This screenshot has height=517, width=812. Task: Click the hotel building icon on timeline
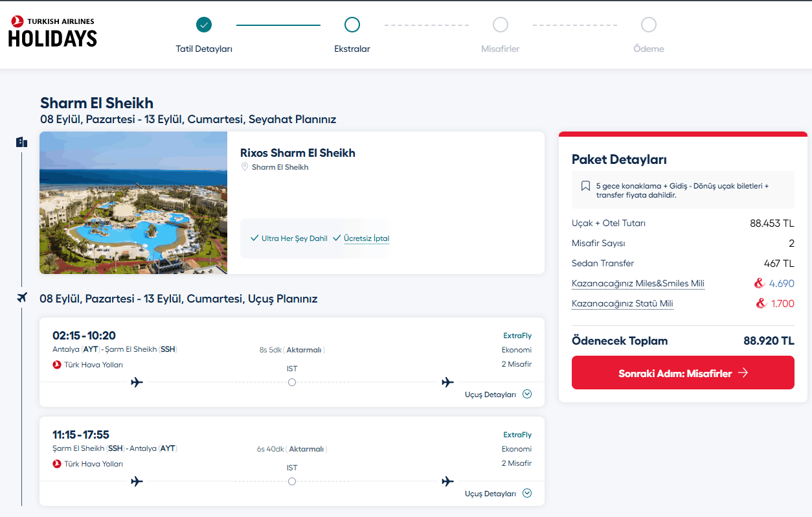click(21, 142)
